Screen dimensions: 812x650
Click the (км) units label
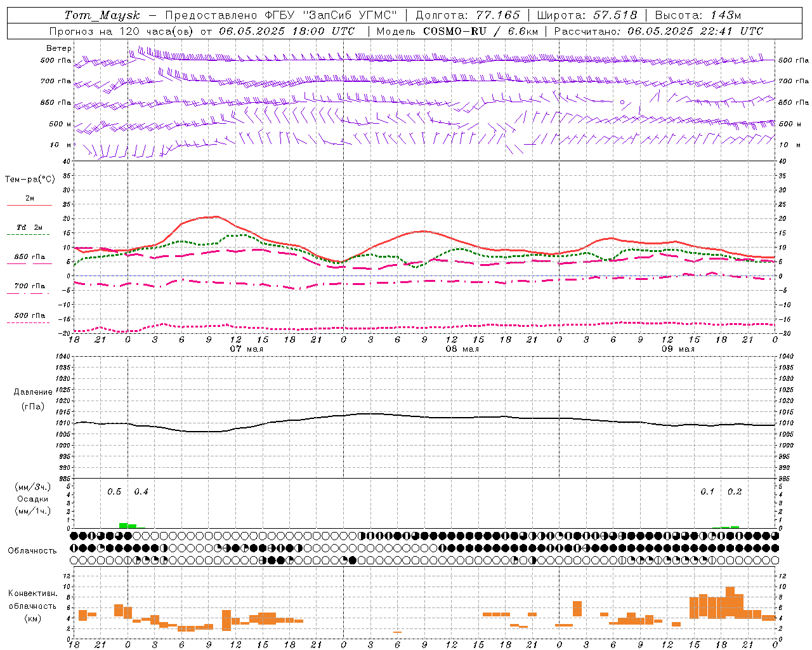point(33,618)
